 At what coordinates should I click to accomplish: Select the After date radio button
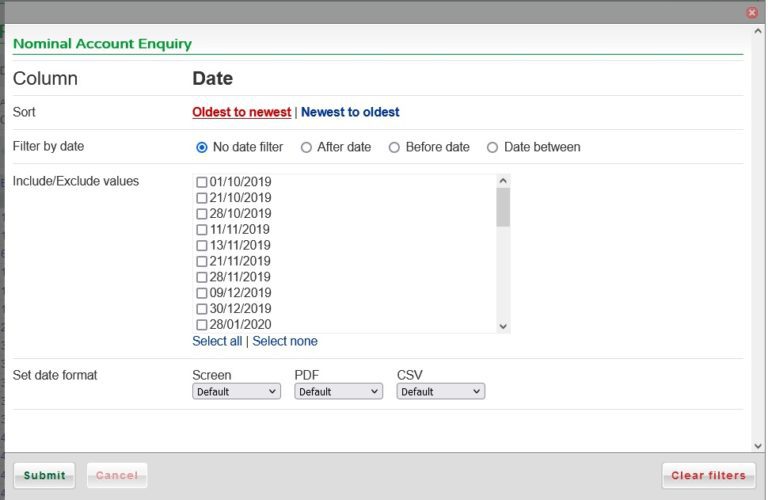coord(306,147)
